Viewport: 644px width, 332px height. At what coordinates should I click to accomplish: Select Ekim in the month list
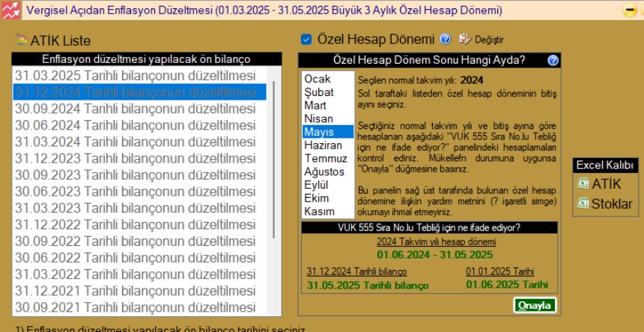pyautogui.click(x=328, y=198)
